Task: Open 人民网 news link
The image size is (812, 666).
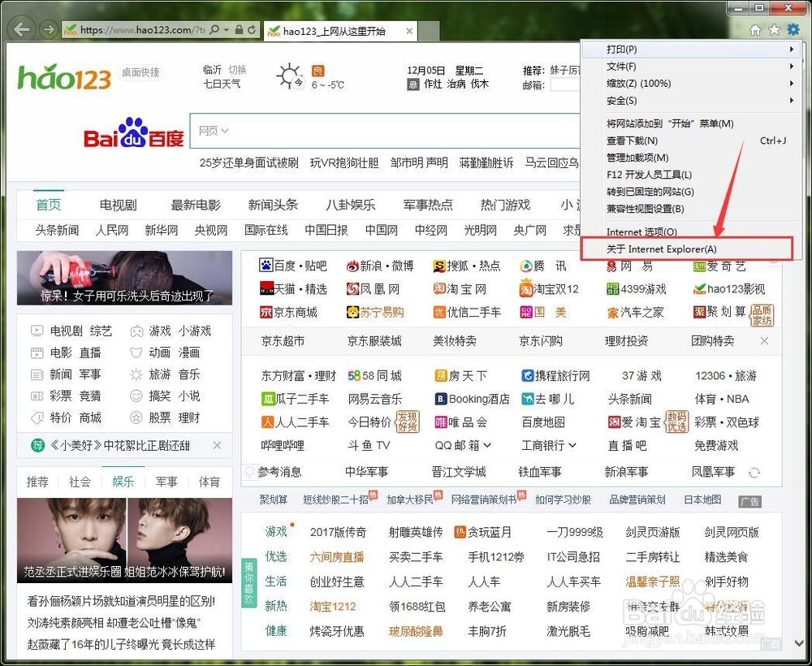Action: coord(112,230)
